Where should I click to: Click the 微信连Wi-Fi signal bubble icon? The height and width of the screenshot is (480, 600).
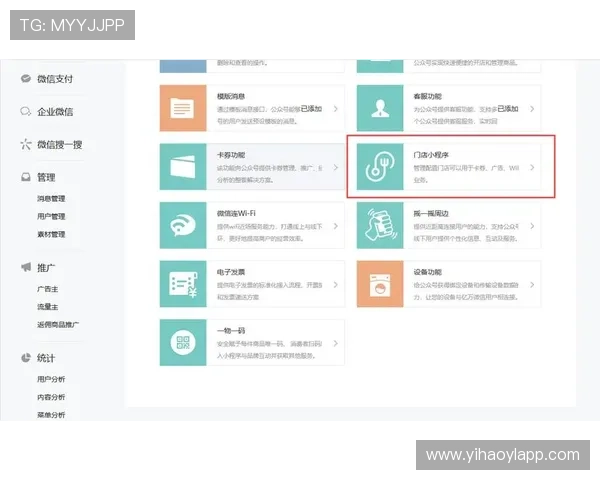pos(183,225)
